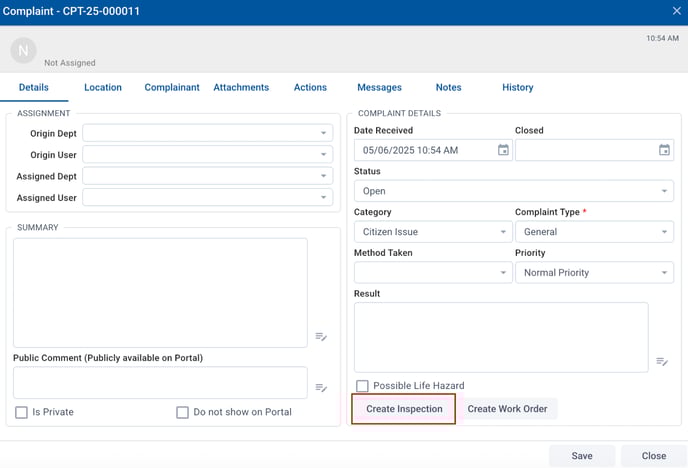Image resolution: width=688 pixels, height=468 pixels.
Task: Click the Public Comment edit icon
Action: 321,388
